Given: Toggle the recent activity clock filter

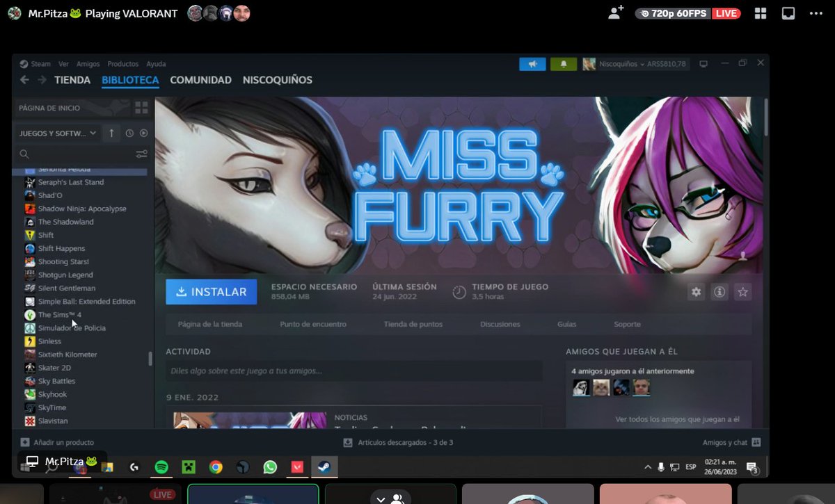Looking at the screenshot, I should 129,133.
